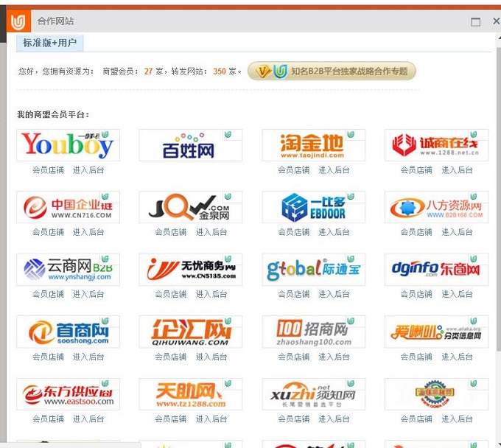Maximize the 合作网站 window
Screen dimensions: 501x448
pos(475,22)
